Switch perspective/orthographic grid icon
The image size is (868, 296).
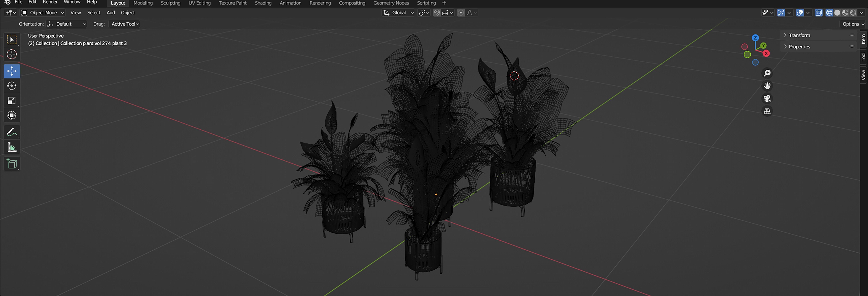coord(767,111)
